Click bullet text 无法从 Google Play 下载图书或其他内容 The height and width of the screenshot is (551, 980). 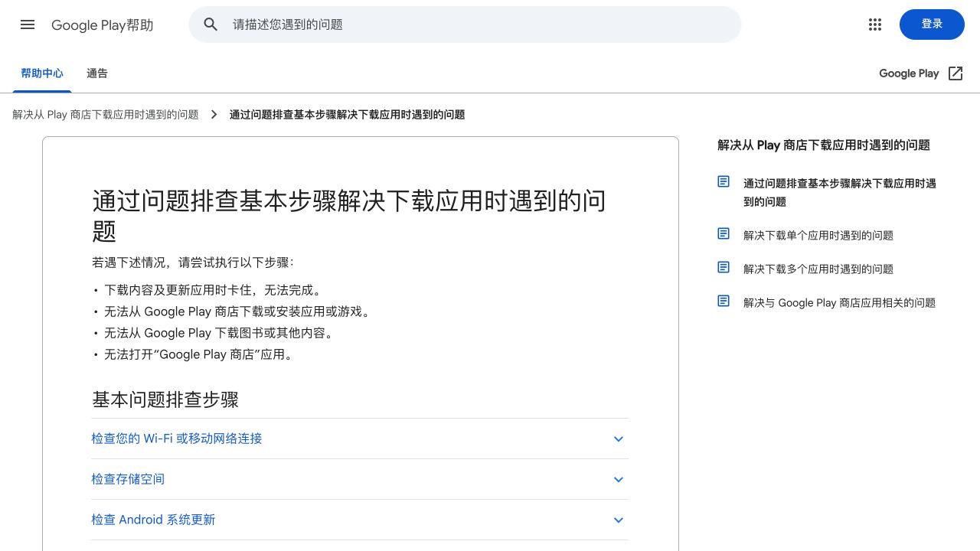pyautogui.click(x=220, y=333)
